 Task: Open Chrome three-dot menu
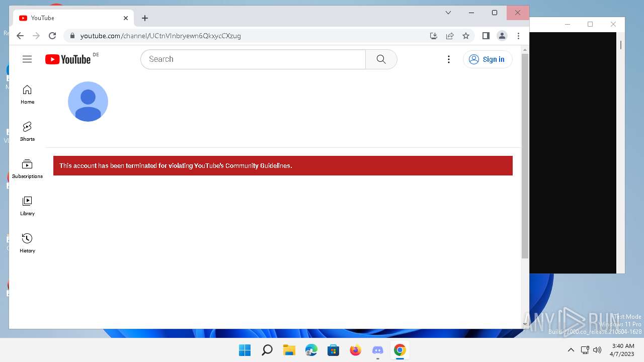point(519,36)
